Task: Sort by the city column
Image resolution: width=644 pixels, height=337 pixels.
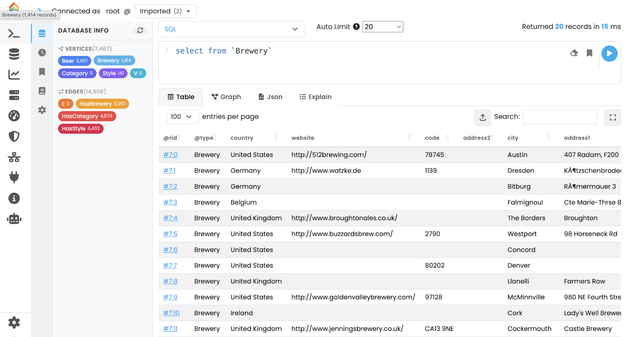Action: point(528,138)
